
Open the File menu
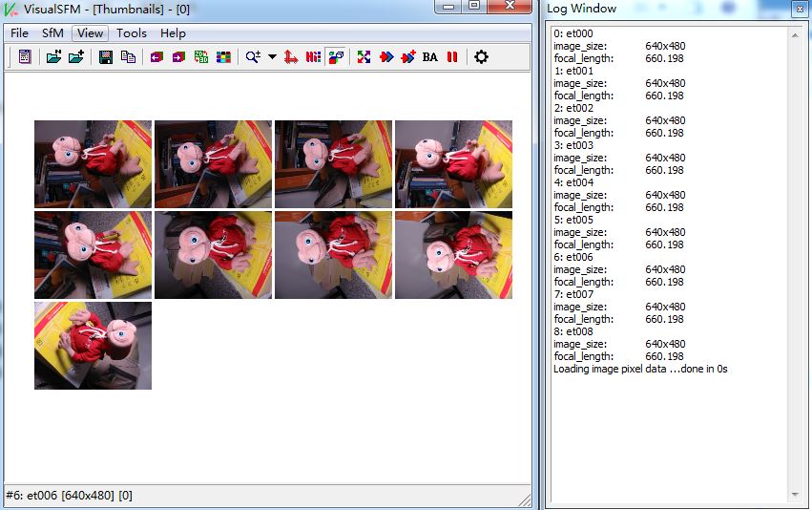pyautogui.click(x=19, y=33)
